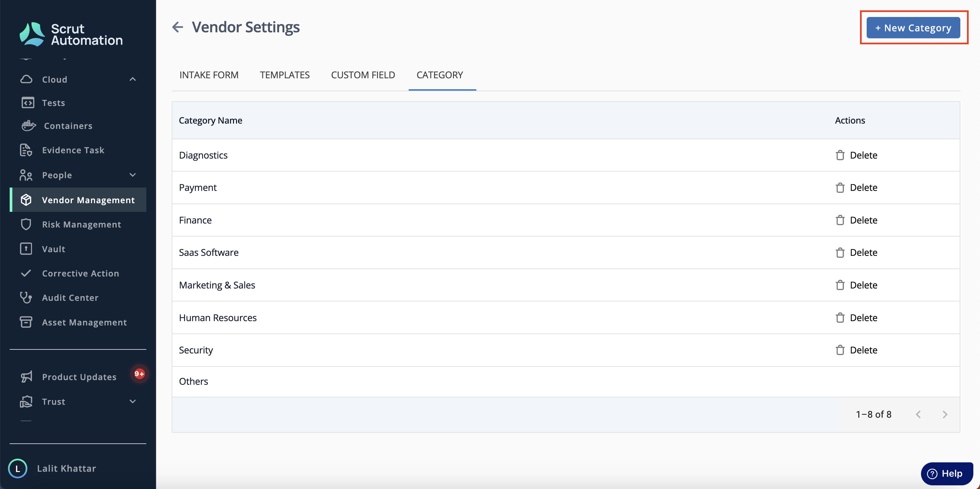Click the Payment category name

tap(198, 188)
